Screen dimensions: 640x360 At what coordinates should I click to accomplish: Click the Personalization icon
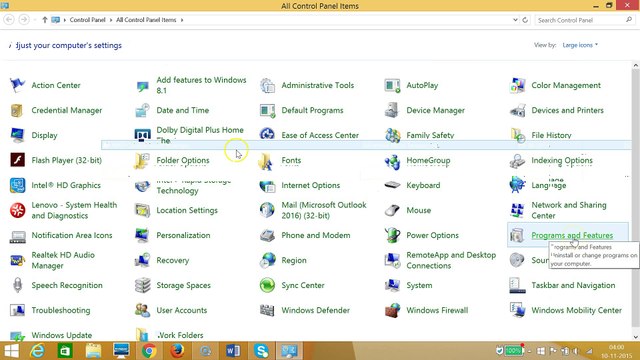click(142, 235)
